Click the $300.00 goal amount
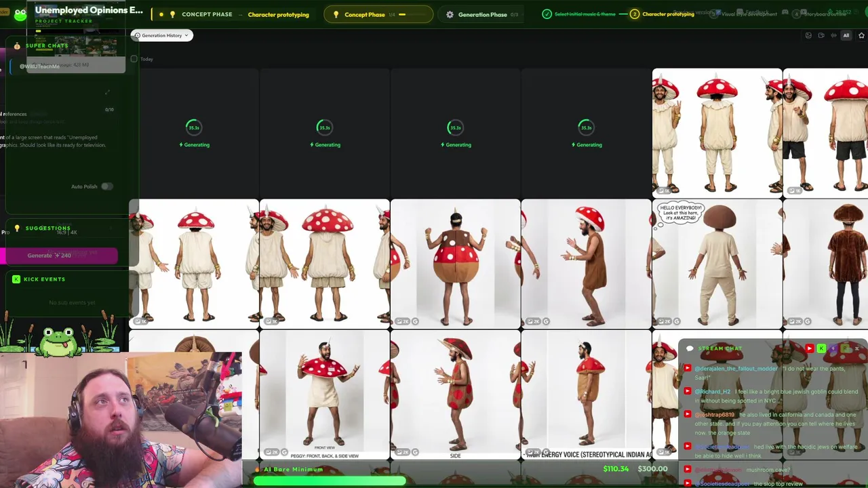 652,469
